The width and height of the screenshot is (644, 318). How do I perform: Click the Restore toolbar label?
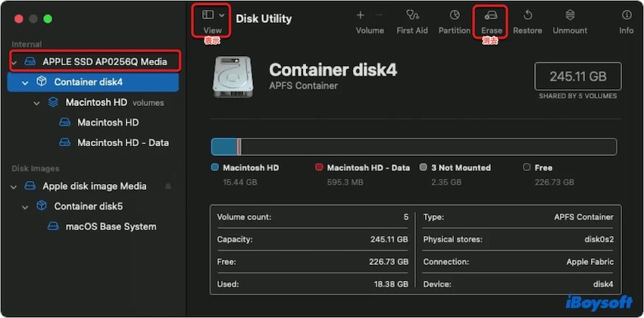[527, 30]
